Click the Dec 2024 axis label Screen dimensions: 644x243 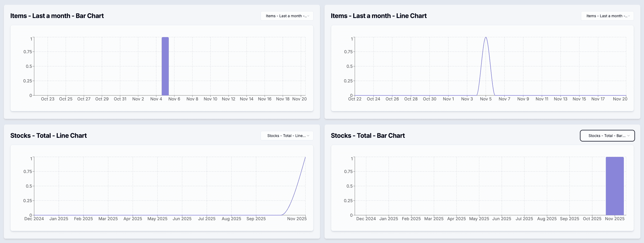[x=34, y=219]
